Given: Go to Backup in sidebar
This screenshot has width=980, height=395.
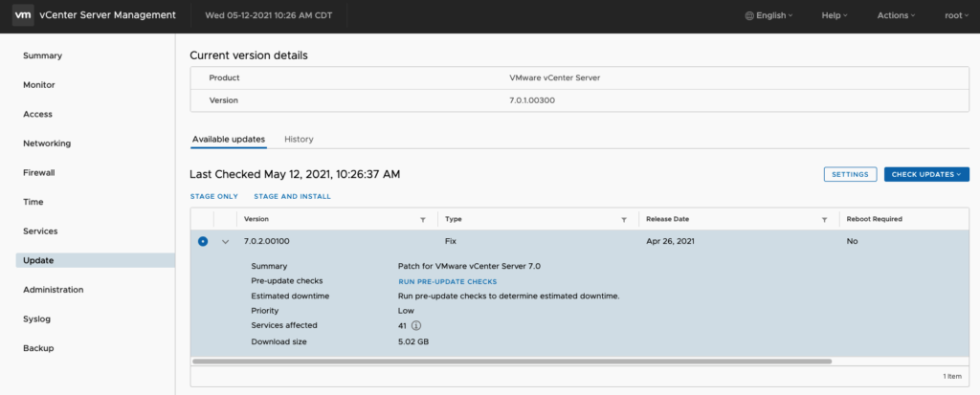Looking at the screenshot, I should (38, 348).
